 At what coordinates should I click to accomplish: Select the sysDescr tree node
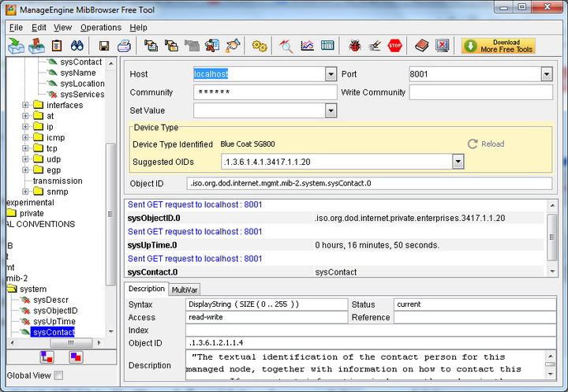pyautogui.click(x=50, y=300)
